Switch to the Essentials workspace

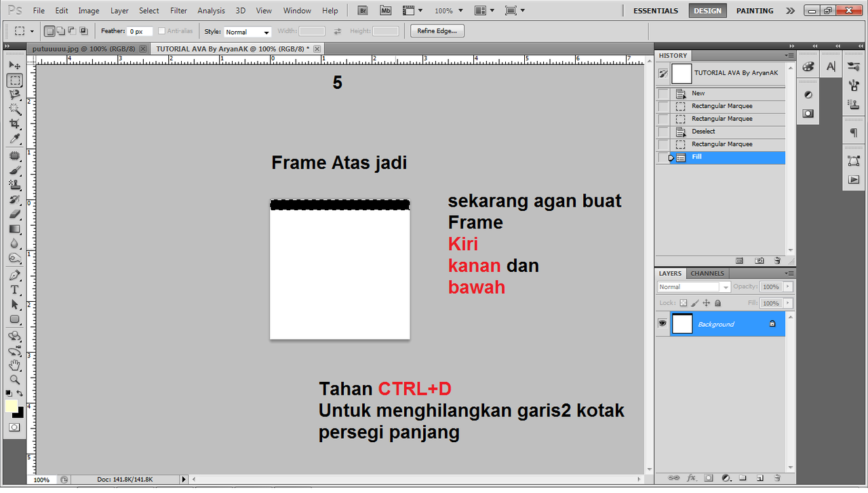656,11
